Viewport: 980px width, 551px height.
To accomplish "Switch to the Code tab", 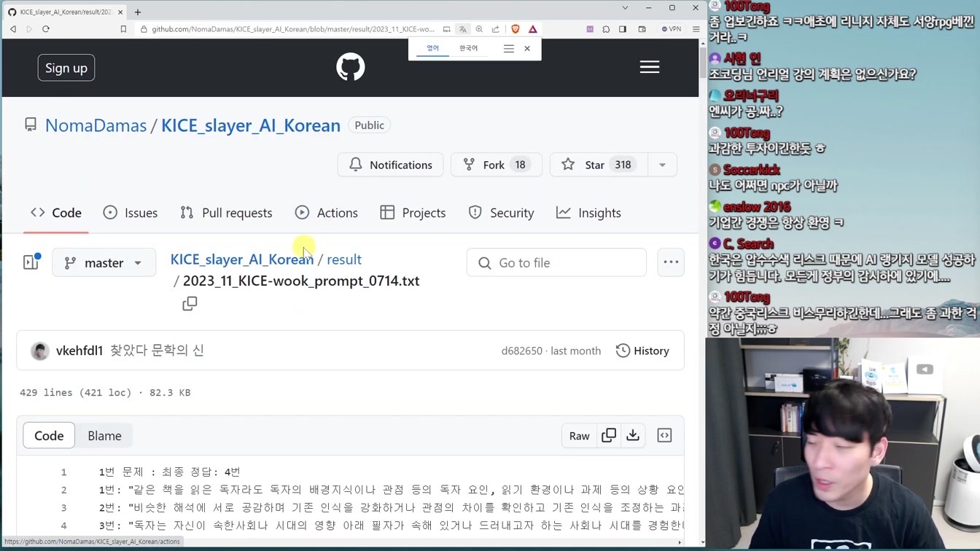I will 56,213.
